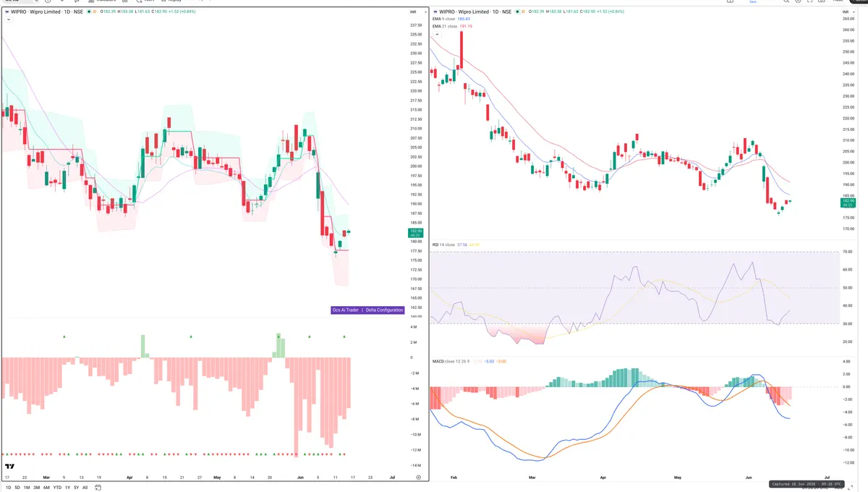Set range to All
The height and width of the screenshot is (492, 868).
85,488
